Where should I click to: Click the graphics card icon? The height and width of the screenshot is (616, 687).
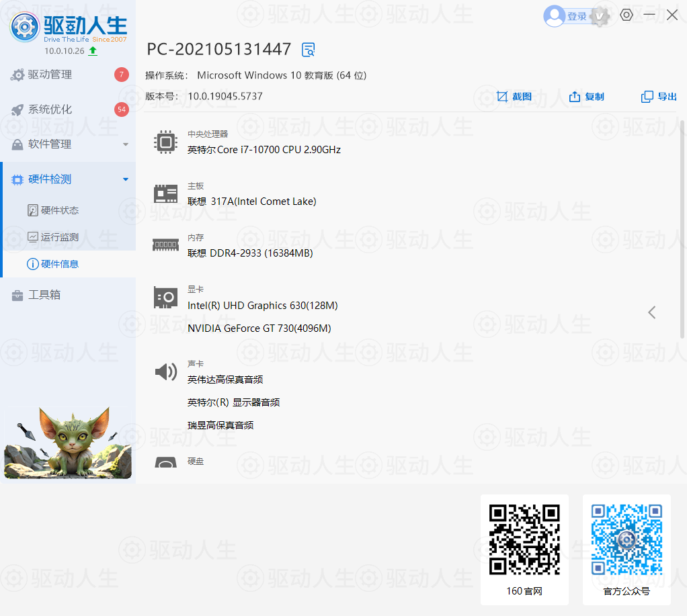[x=165, y=298]
